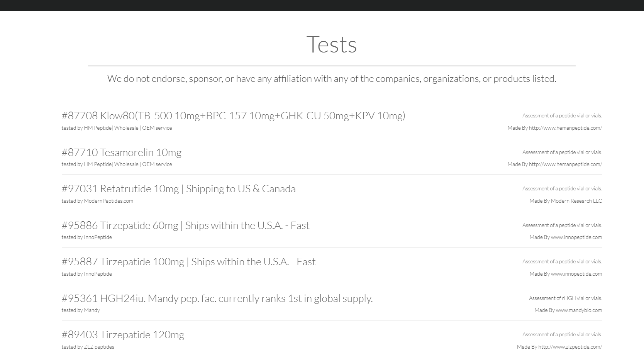Click 'Made By http://www.zlzpeptide.com/' text
The image size is (644, 356).
pyautogui.click(x=559, y=347)
